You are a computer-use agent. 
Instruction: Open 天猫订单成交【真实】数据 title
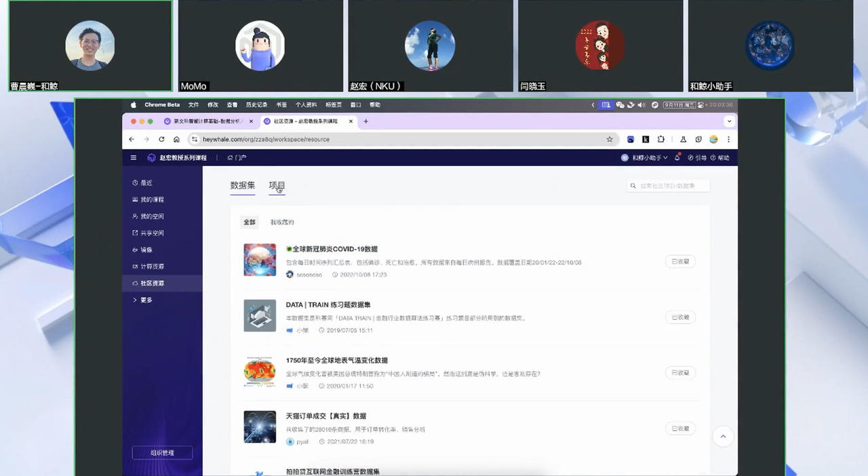326,416
